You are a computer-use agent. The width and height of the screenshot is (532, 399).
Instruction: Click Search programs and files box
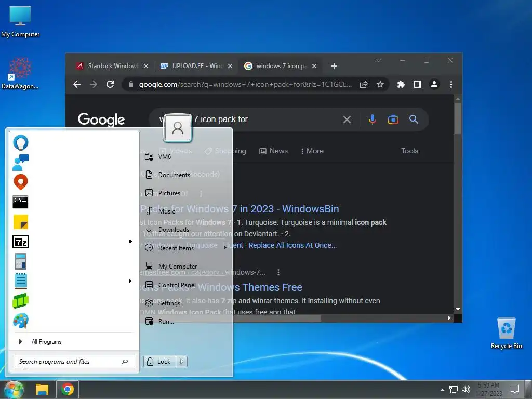(75, 362)
